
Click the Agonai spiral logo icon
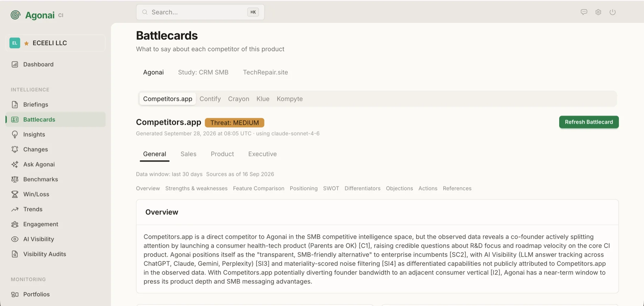tap(15, 15)
